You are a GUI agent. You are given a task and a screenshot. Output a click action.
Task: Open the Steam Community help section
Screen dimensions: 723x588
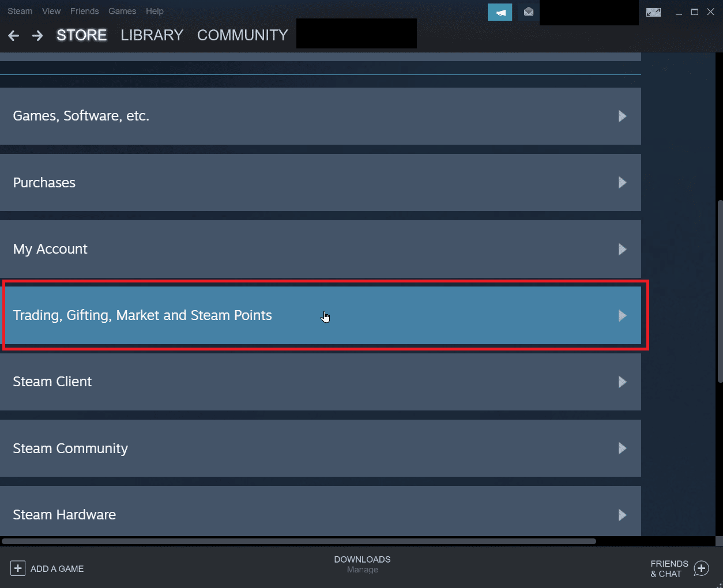pyautogui.click(x=321, y=448)
